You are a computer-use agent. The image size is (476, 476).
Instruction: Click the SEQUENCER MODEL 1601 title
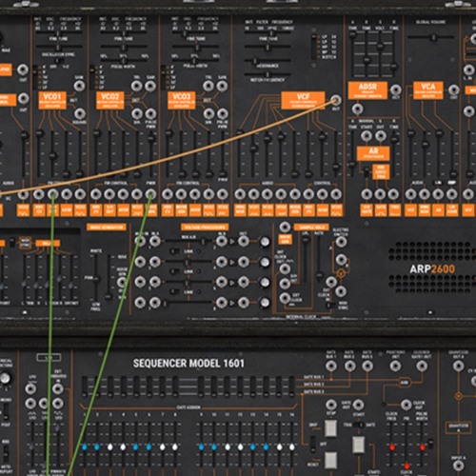pos(188,364)
